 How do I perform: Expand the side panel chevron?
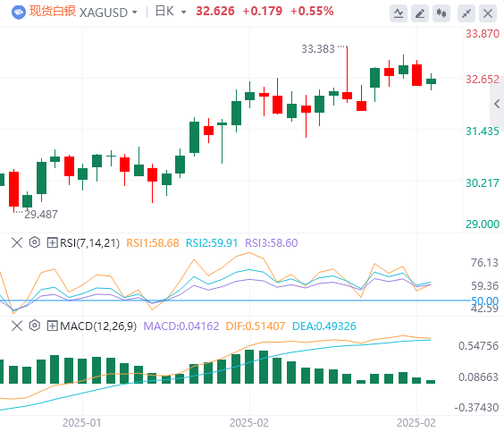(497, 104)
